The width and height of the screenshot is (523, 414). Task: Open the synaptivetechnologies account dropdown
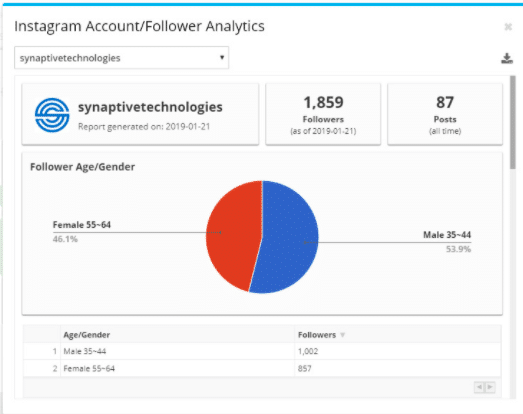pos(121,58)
